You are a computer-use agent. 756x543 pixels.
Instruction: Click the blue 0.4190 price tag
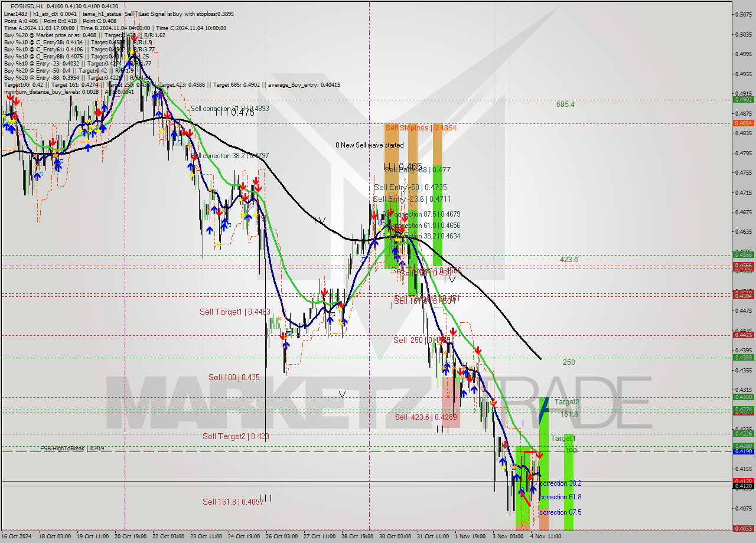[742, 452]
